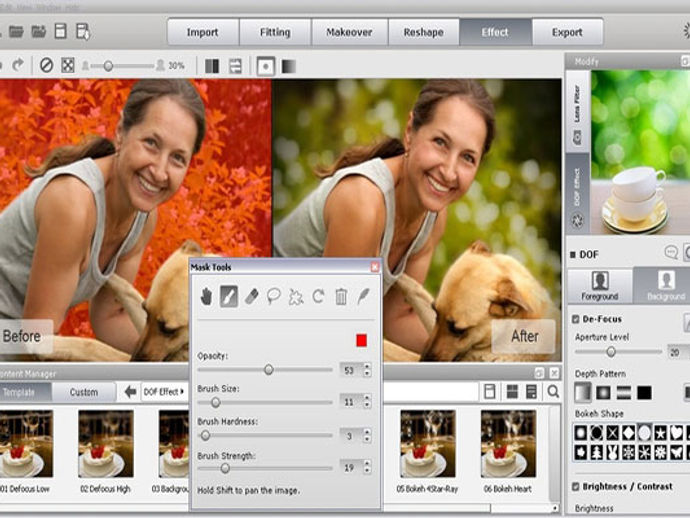
Task: Select the 02 Defocus High template thumbnail
Action: (x=106, y=444)
